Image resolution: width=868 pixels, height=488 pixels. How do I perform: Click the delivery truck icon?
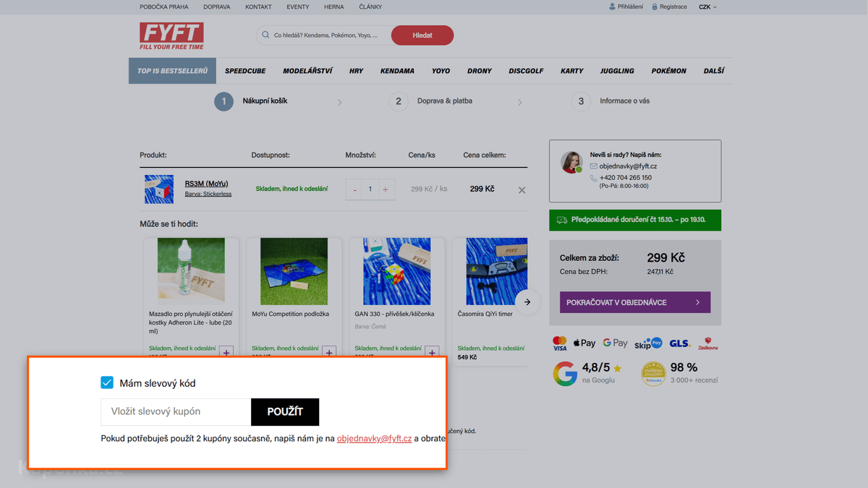562,220
